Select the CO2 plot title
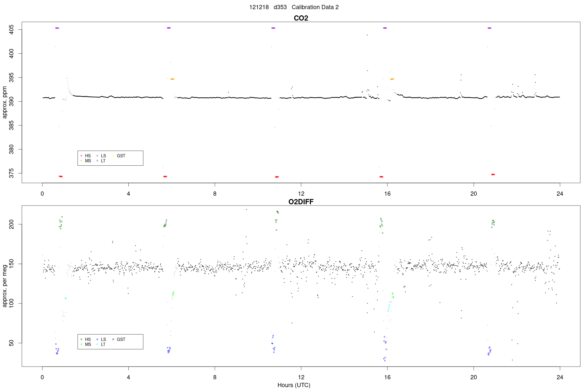 coord(301,18)
